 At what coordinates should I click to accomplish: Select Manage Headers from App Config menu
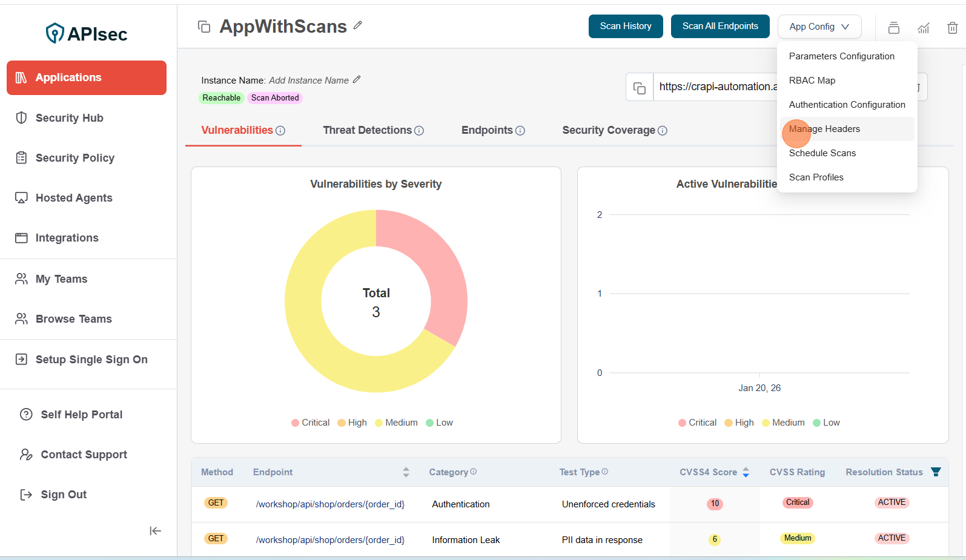(824, 129)
